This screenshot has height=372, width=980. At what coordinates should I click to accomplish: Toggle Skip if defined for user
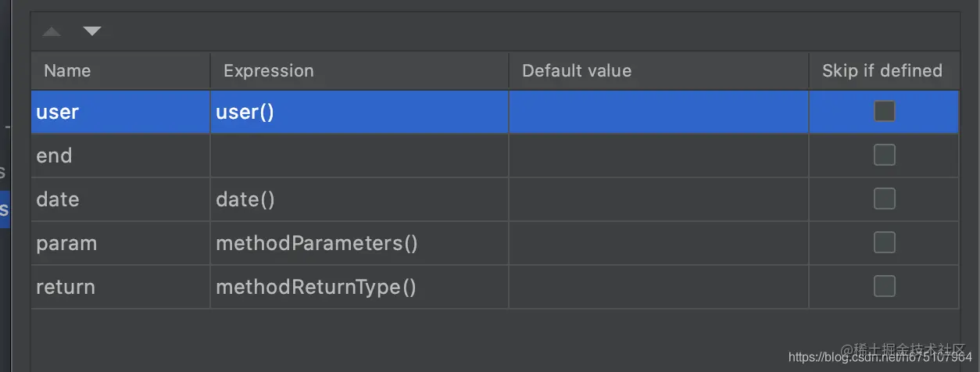click(884, 112)
